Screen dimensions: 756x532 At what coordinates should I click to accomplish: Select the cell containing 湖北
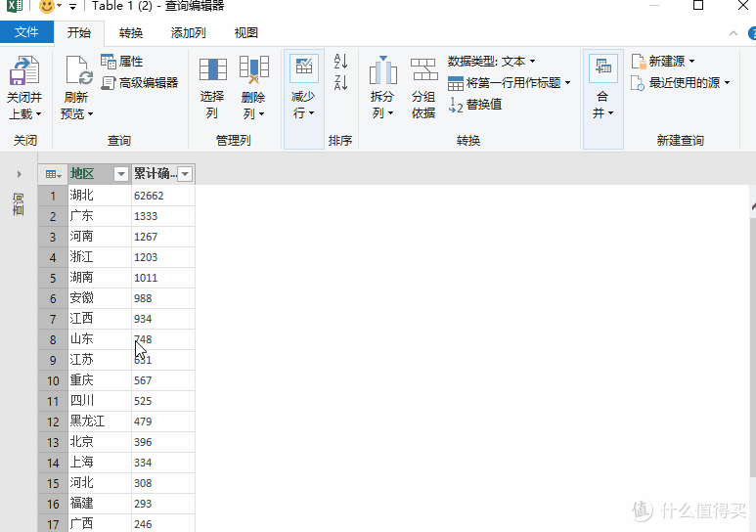(98, 196)
